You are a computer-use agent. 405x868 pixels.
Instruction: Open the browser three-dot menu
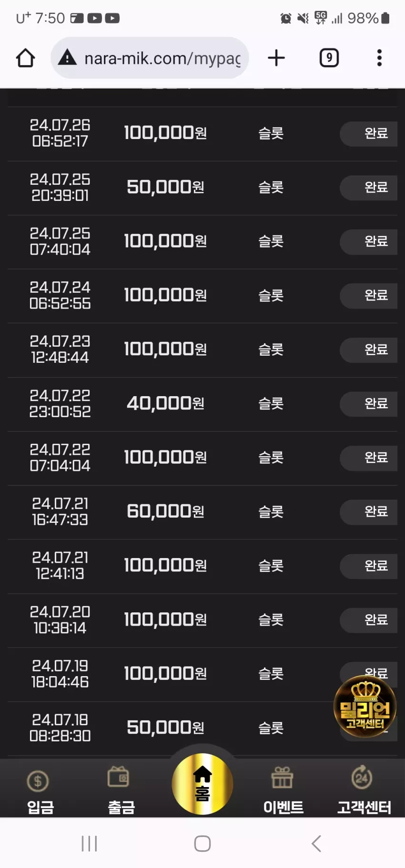[379, 58]
